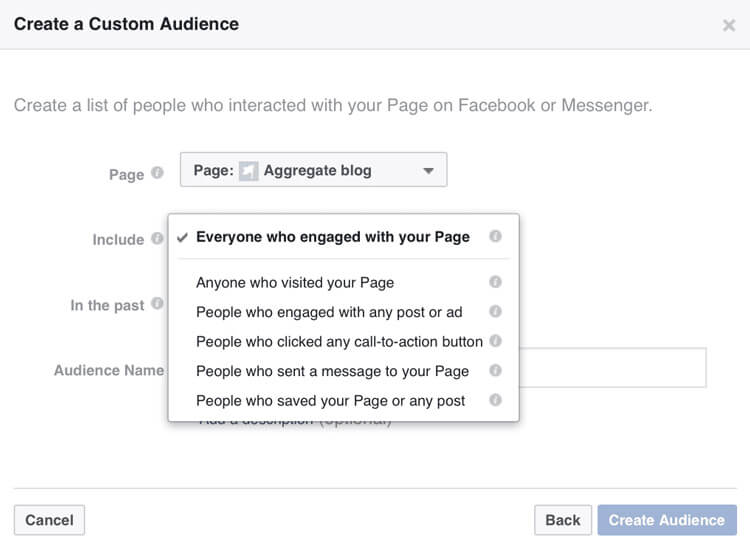Click the In the past label
750x547 pixels.
point(107,305)
